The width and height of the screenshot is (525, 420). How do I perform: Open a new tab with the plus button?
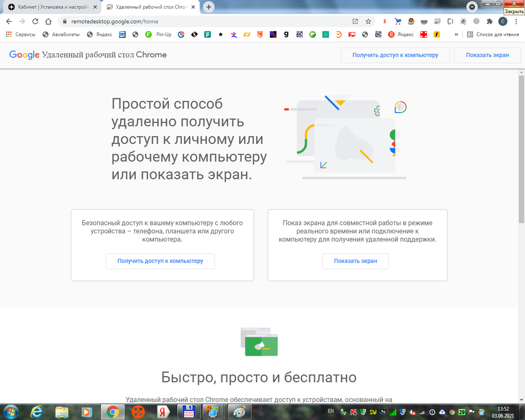209,7
